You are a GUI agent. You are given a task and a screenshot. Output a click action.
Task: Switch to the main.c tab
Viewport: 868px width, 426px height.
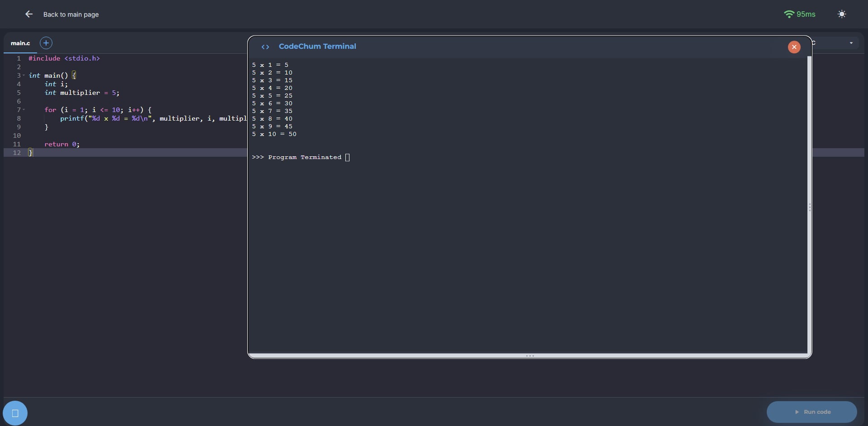20,43
